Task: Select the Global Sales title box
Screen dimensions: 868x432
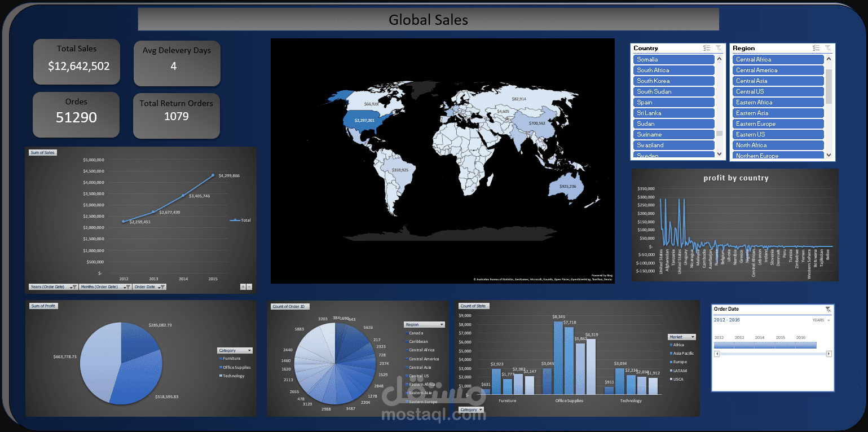Action: pyautogui.click(x=428, y=20)
